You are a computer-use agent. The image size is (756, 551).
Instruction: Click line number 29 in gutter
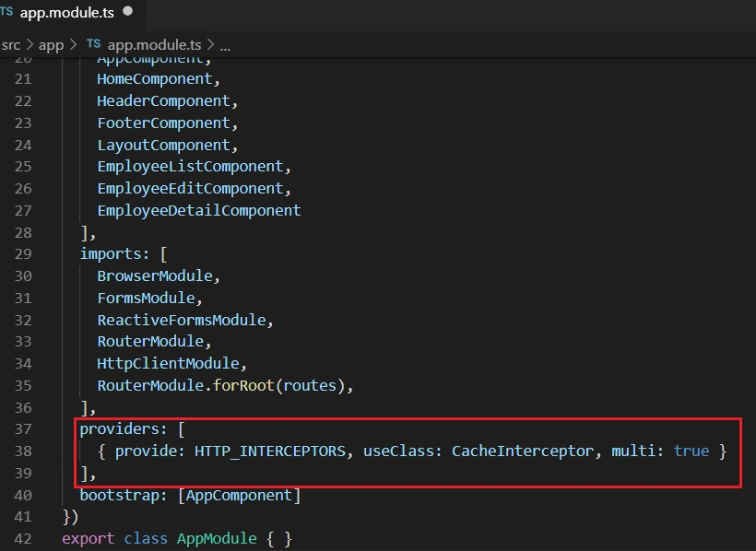click(23, 254)
